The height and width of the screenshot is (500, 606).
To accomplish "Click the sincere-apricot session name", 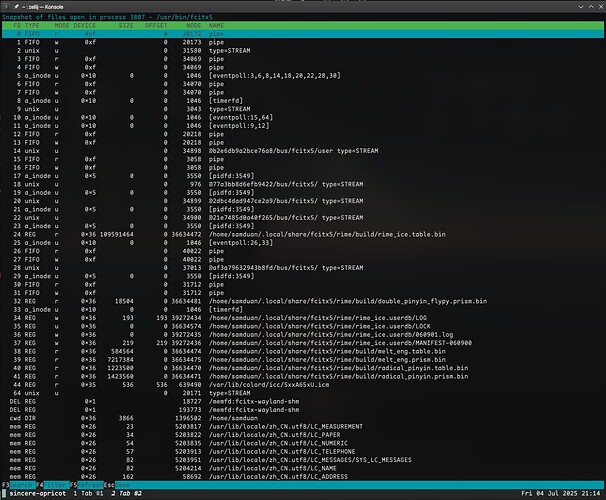I will point(37,493).
